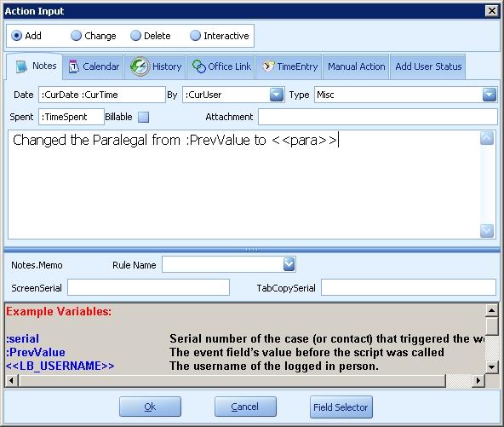Click the variables list scroll down arrow
Screen dimensions: 504x427
point(491,366)
